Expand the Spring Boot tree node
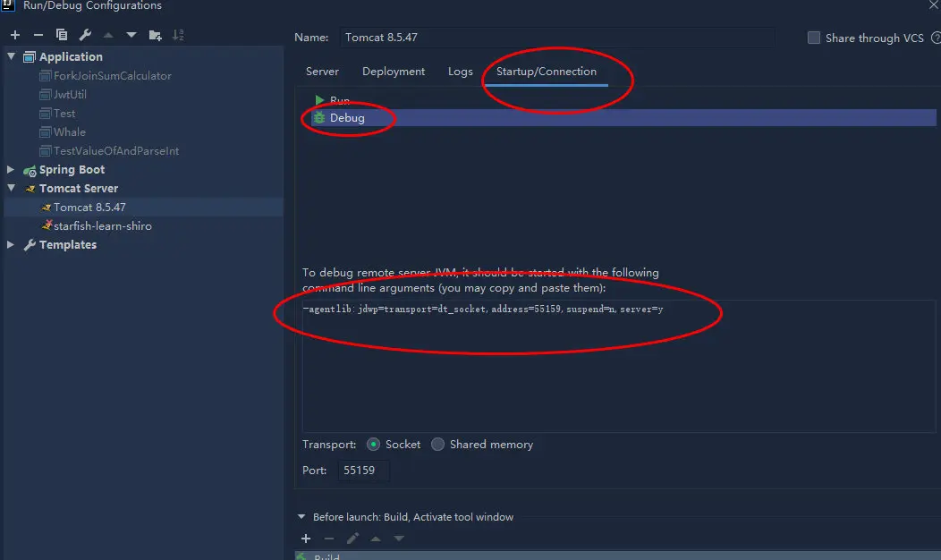 [x=10, y=169]
